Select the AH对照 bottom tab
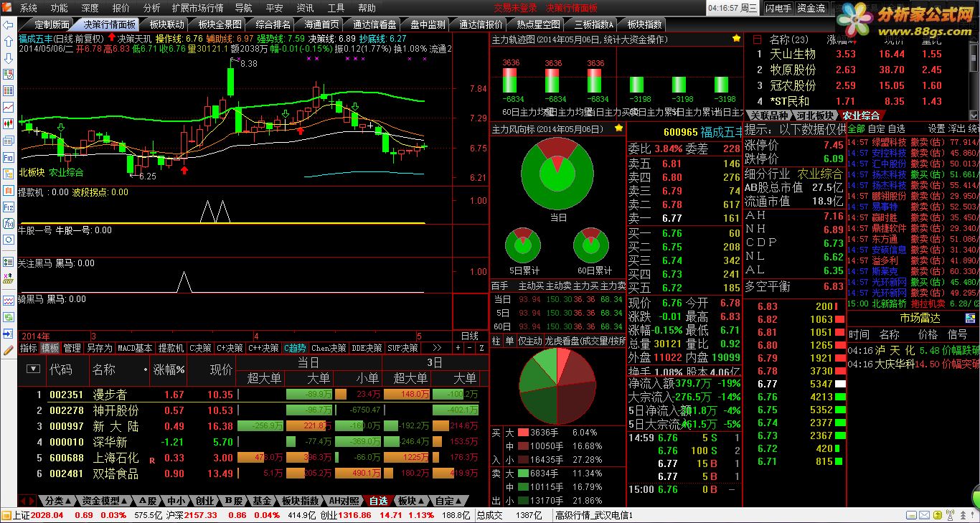Image resolution: width=980 pixels, height=523 pixels. 343,501
